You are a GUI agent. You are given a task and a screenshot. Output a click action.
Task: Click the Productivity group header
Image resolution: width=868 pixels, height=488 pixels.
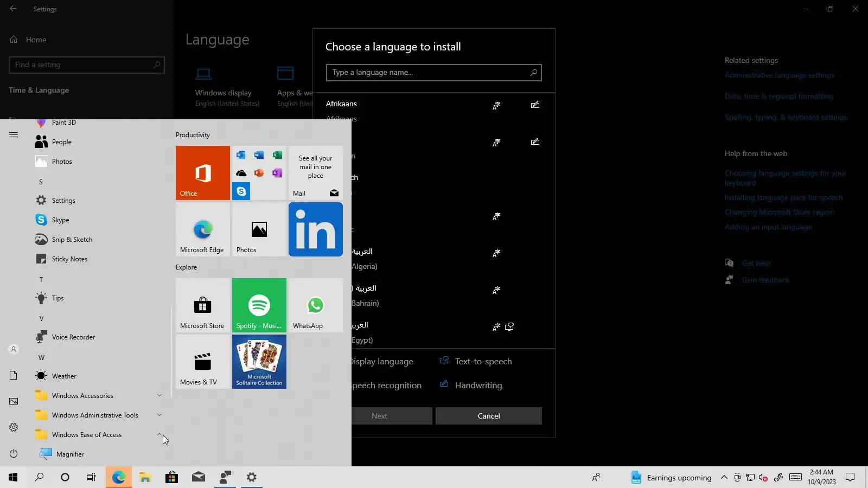click(x=193, y=135)
